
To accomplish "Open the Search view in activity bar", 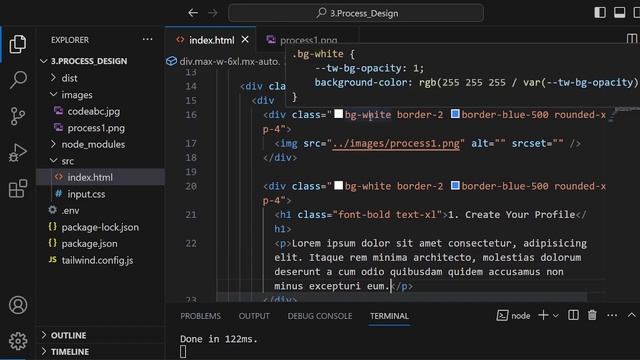I will 18,80.
